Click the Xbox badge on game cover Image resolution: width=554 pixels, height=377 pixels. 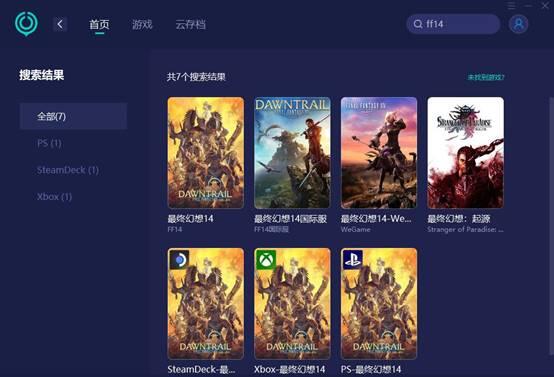tap(265, 260)
